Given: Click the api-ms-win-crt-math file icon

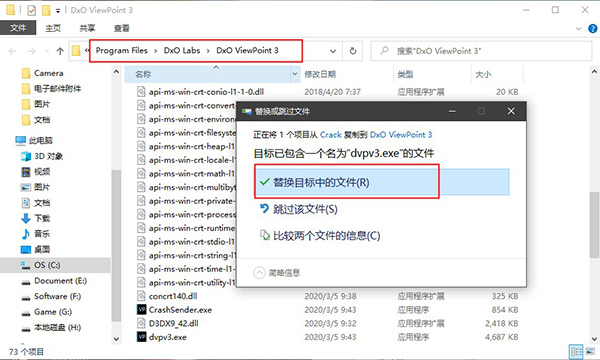Looking at the screenshot, I should (142, 174).
